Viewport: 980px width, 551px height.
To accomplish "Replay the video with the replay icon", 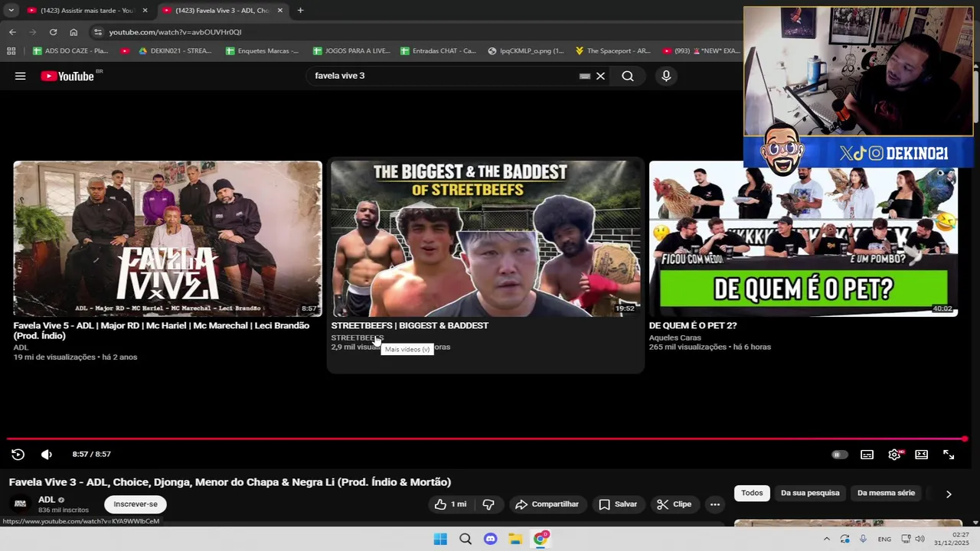I will coord(18,455).
